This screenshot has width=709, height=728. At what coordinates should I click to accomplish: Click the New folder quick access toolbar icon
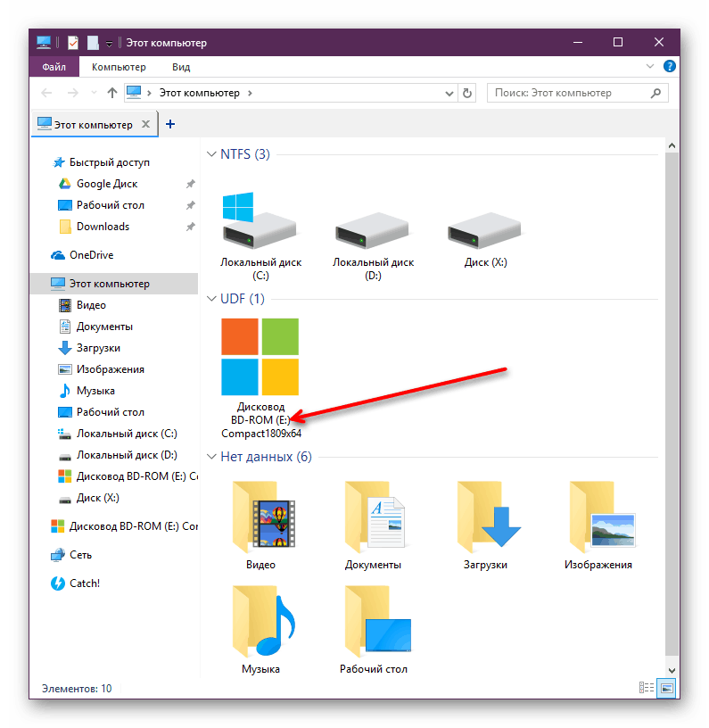click(93, 43)
